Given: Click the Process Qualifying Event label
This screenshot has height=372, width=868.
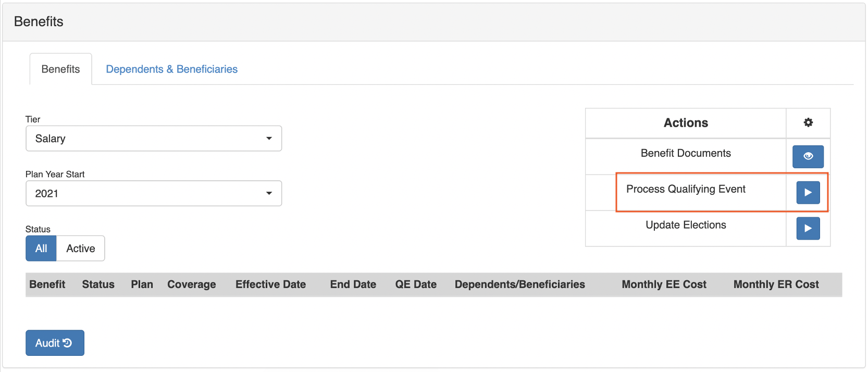Looking at the screenshot, I should 686,189.
